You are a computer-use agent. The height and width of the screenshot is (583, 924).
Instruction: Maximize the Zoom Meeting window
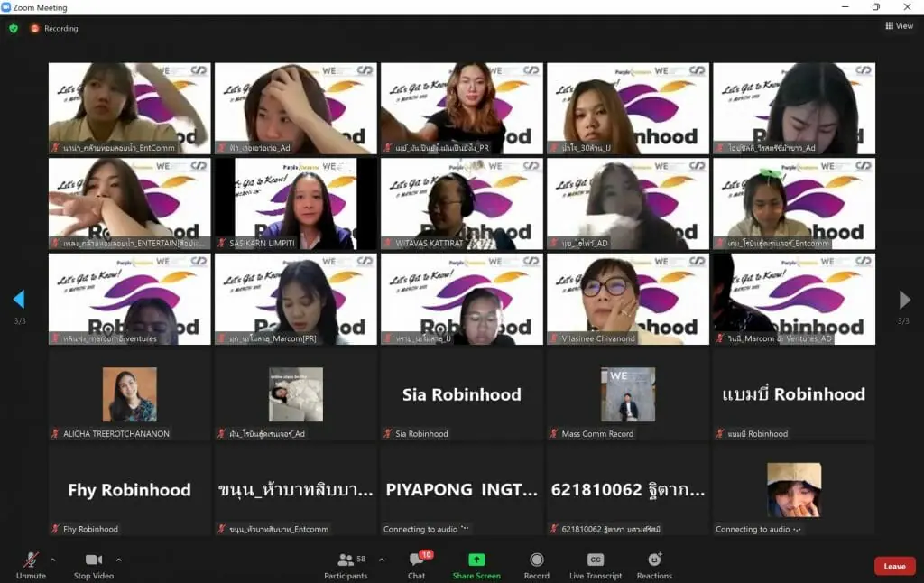876,7
